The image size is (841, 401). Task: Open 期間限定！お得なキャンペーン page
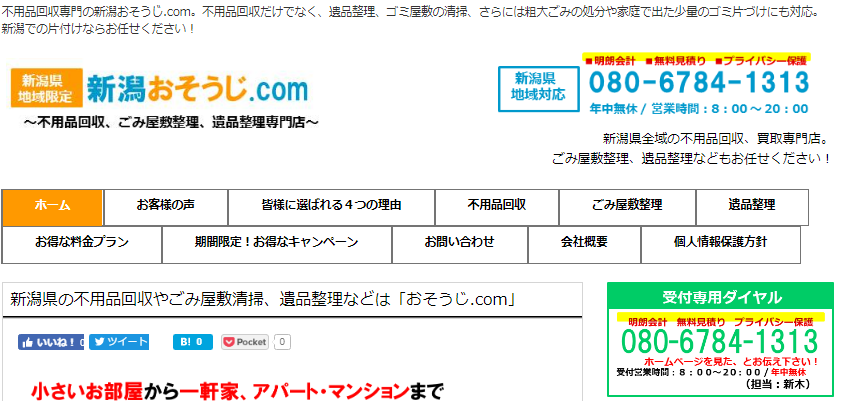click(277, 244)
